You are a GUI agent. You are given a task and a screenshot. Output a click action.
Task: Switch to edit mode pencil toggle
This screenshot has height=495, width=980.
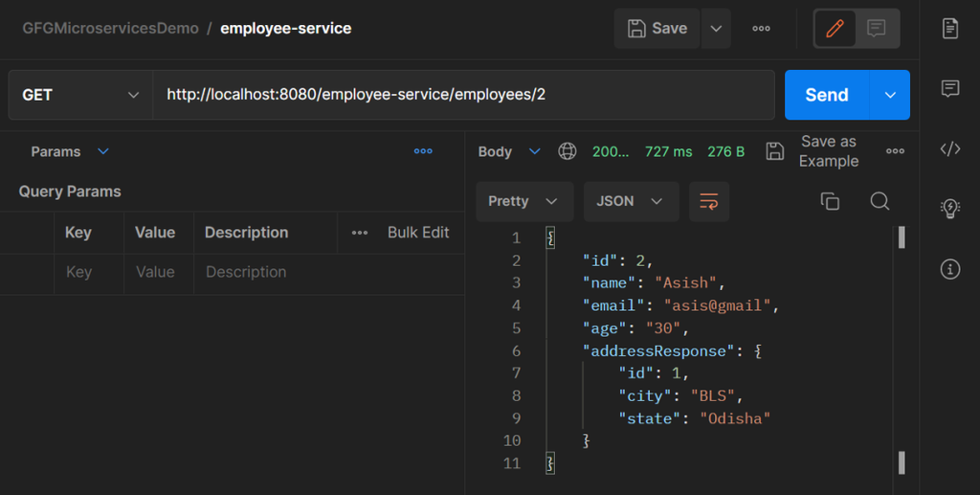point(835,29)
